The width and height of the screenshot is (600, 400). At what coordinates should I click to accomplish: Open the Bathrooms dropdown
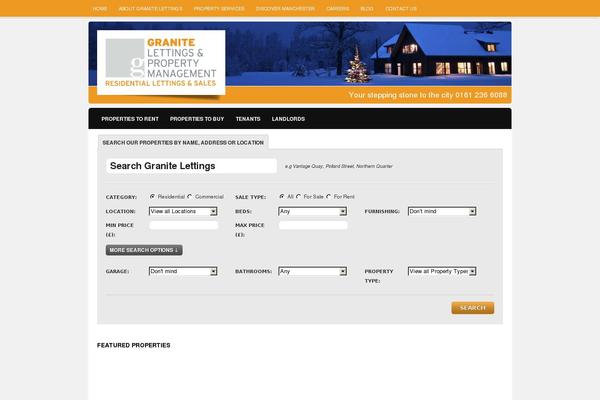(x=313, y=271)
